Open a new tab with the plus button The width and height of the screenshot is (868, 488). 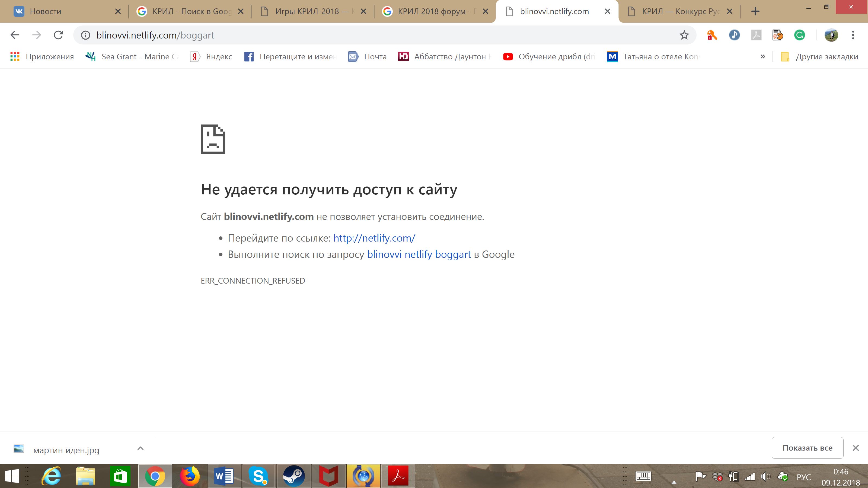755,11
